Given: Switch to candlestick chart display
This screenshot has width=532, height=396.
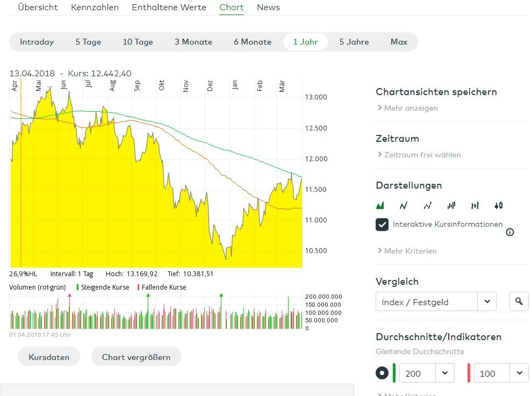Looking at the screenshot, I should [x=499, y=205].
